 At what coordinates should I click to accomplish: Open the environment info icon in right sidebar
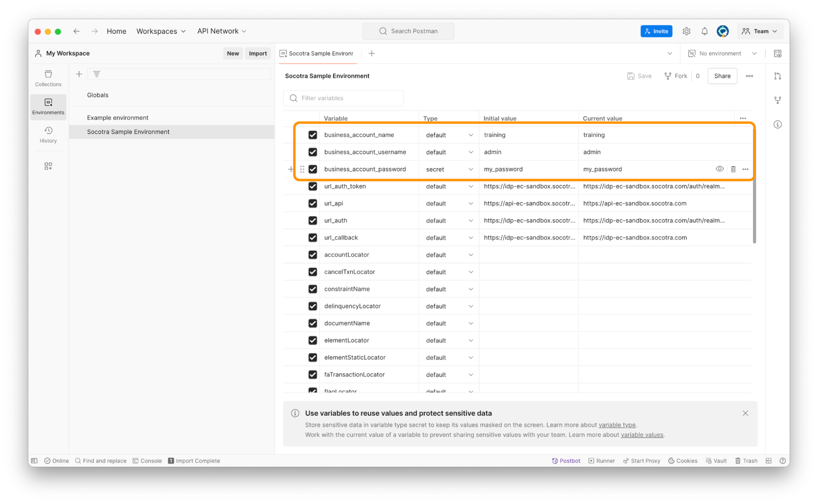777,124
